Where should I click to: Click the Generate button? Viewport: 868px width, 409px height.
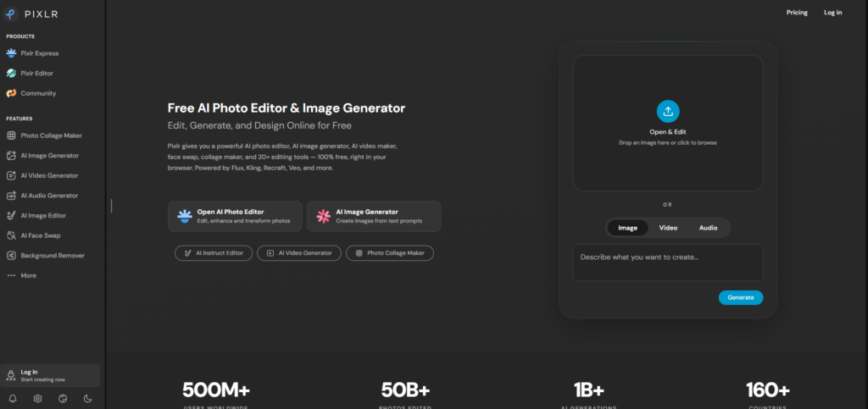pos(741,297)
